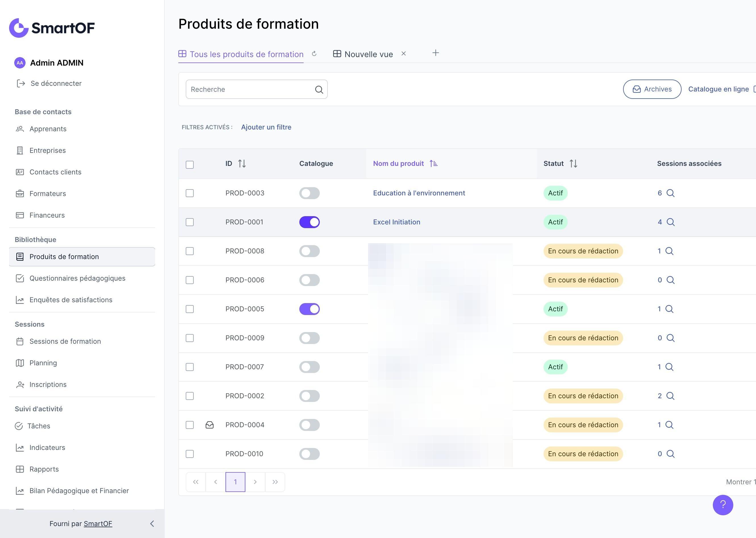756x538 pixels.
Task: Click the search magnifier icon in Recherche field
Action: [x=319, y=89]
